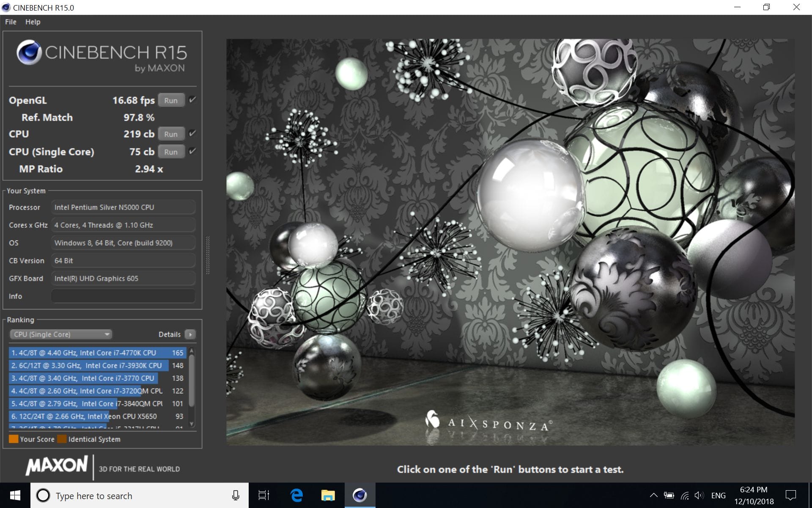The height and width of the screenshot is (508, 812).
Task: Click the panel splitter handle
Action: coord(208,255)
